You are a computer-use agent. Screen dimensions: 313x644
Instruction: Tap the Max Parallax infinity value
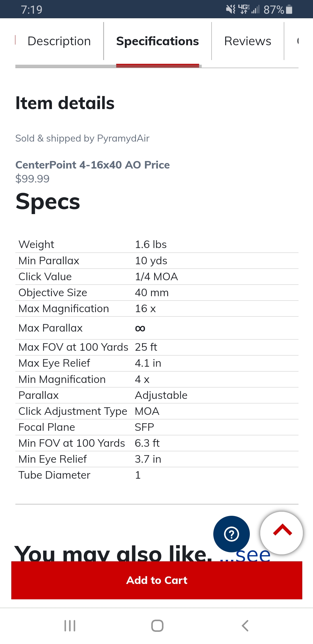click(140, 328)
